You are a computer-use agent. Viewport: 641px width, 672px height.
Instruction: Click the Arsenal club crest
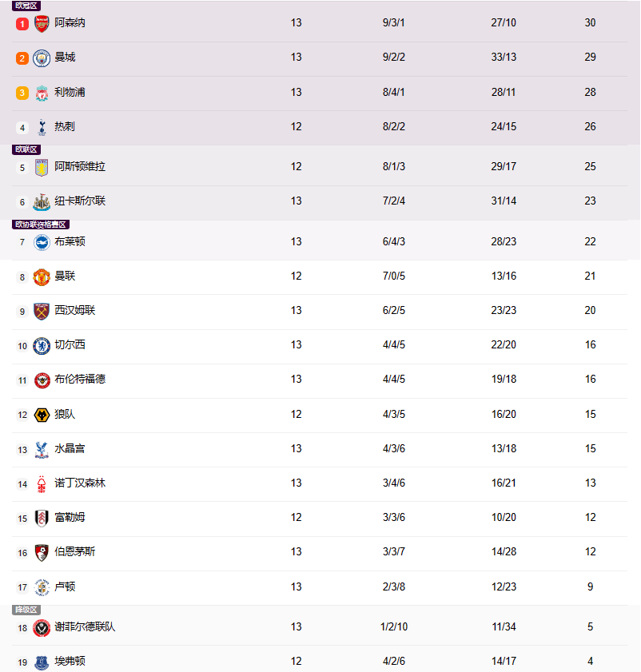pos(42,24)
